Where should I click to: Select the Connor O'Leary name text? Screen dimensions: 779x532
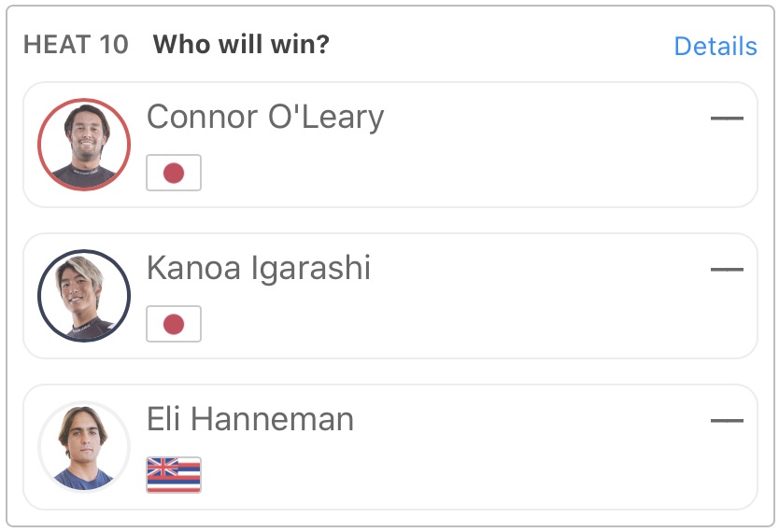click(x=265, y=118)
